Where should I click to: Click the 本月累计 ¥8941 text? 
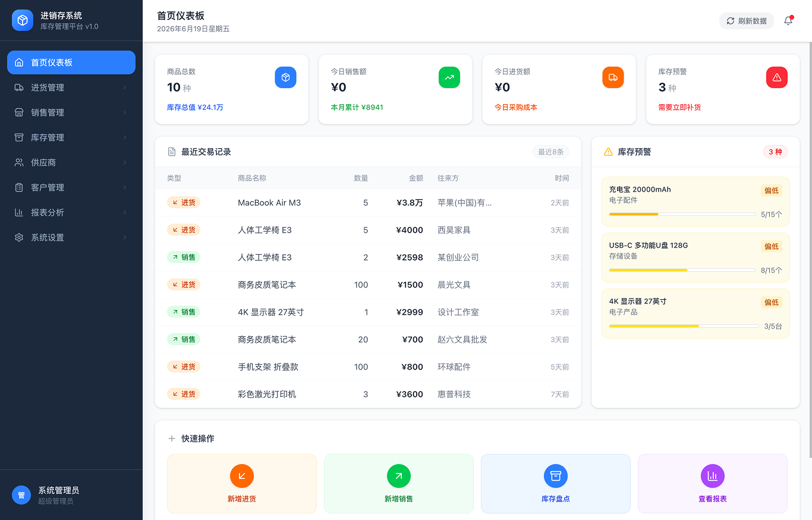tap(357, 108)
